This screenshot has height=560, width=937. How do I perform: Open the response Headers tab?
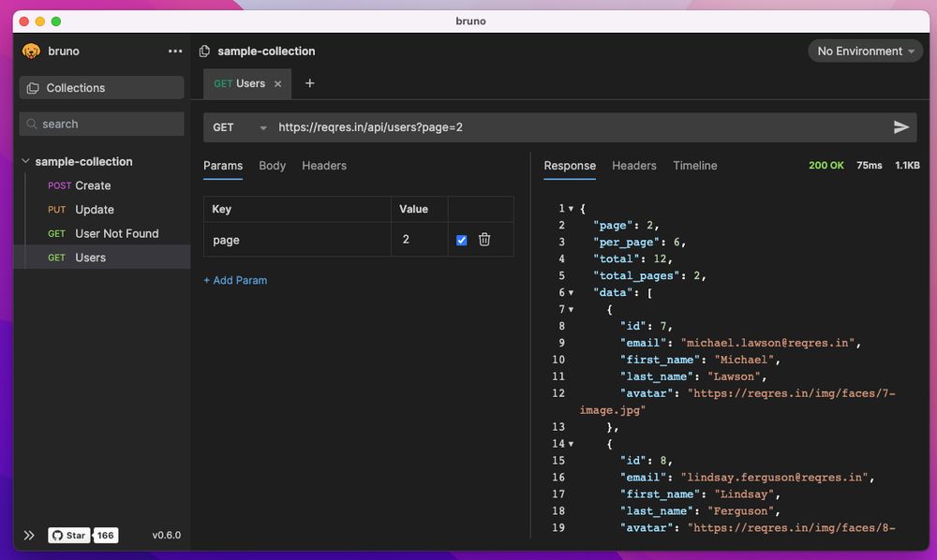[x=634, y=166]
